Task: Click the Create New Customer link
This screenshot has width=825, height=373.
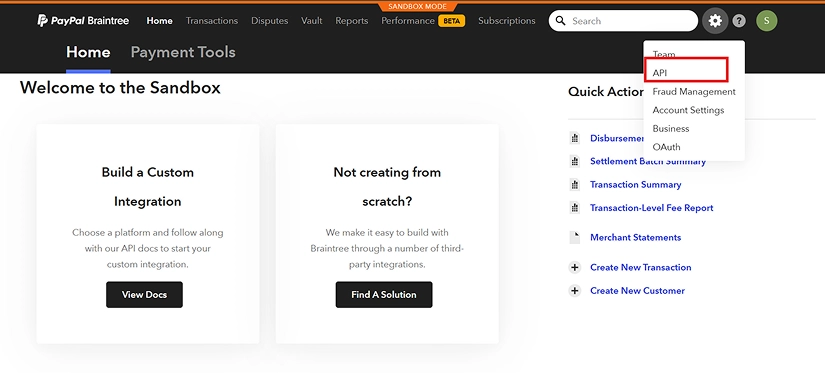Action: pos(638,290)
